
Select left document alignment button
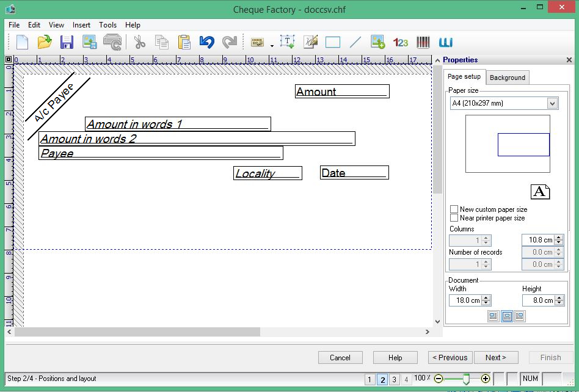[x=493, y=316]
